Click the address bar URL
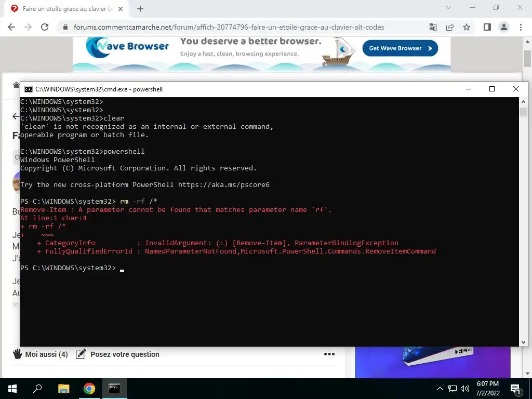Image resolution: width=532 pixels, height=399 pixels. [229, 27]
